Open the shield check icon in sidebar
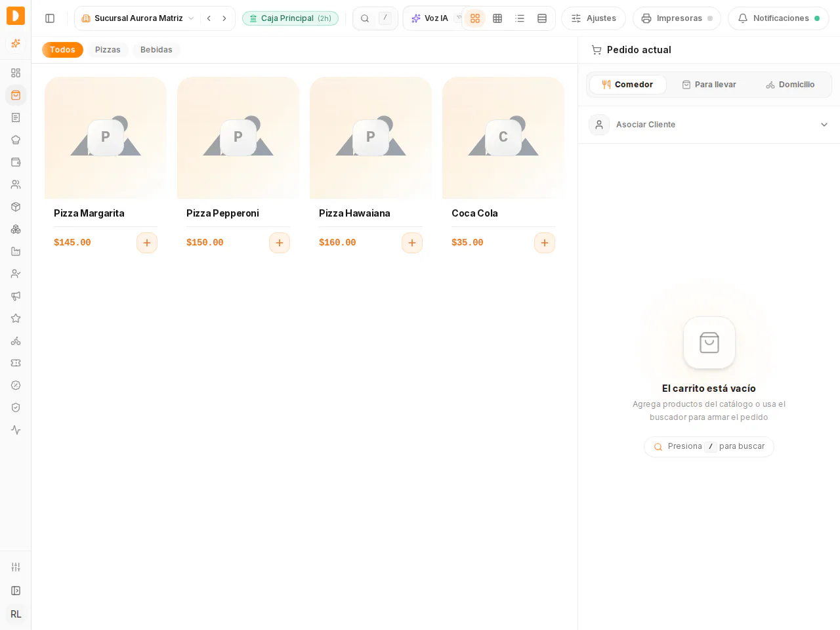The height and width of the screenshot is (630, 840). point(16,408)
